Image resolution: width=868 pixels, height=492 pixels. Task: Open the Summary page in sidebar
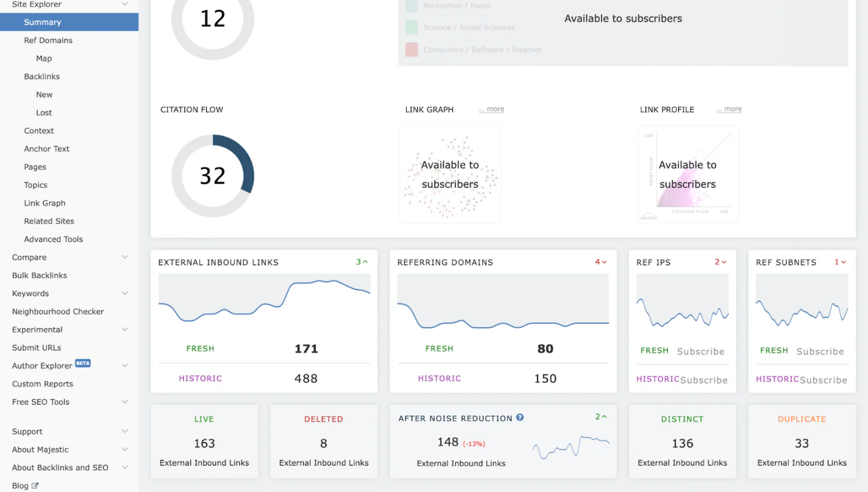69,22
